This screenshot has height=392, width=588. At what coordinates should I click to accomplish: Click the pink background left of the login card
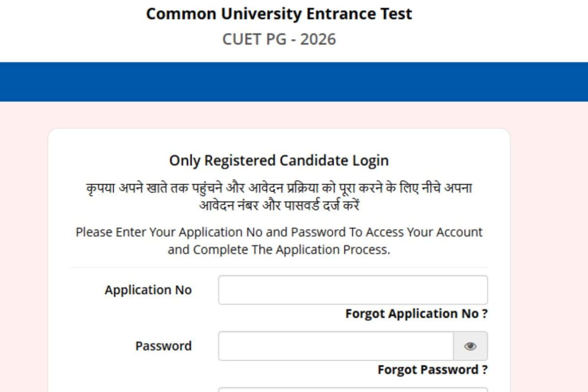click(x=24, y=245)
